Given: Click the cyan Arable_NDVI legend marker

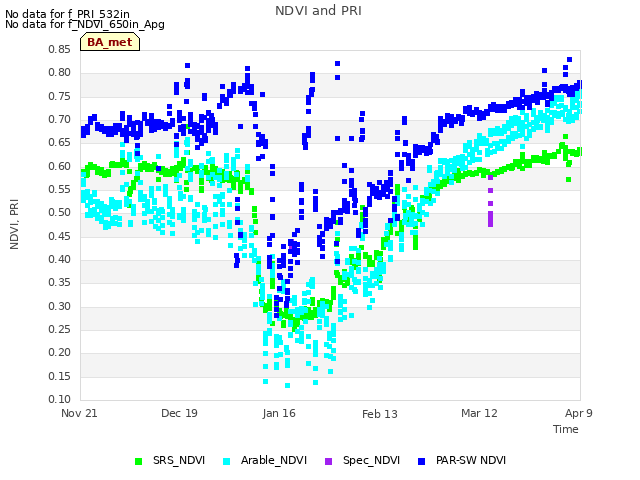Looking at the screenshot, I should [x=227, y=462].
